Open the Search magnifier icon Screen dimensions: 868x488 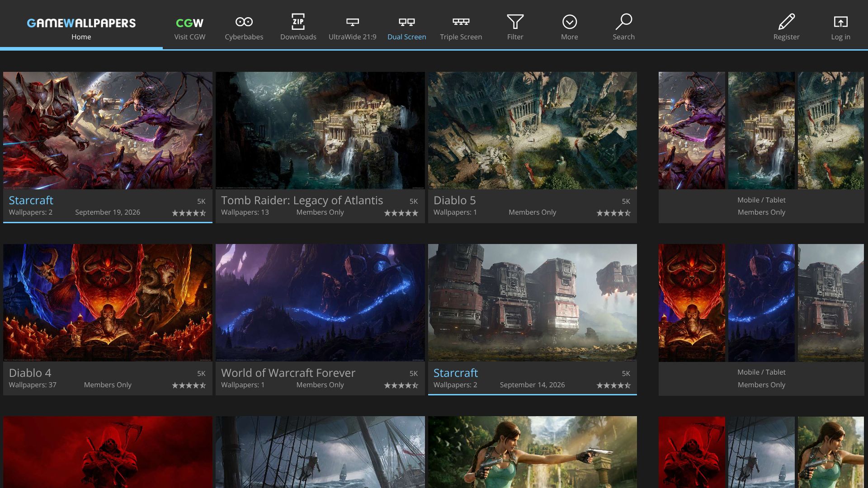pyautogui.click(x=623, y=22)
